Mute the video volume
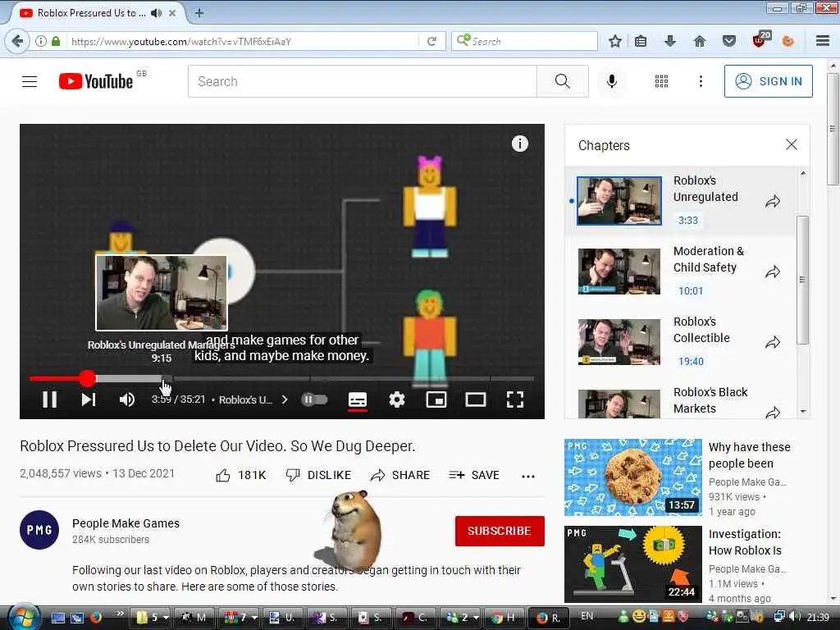 click(x=127, y=399)
